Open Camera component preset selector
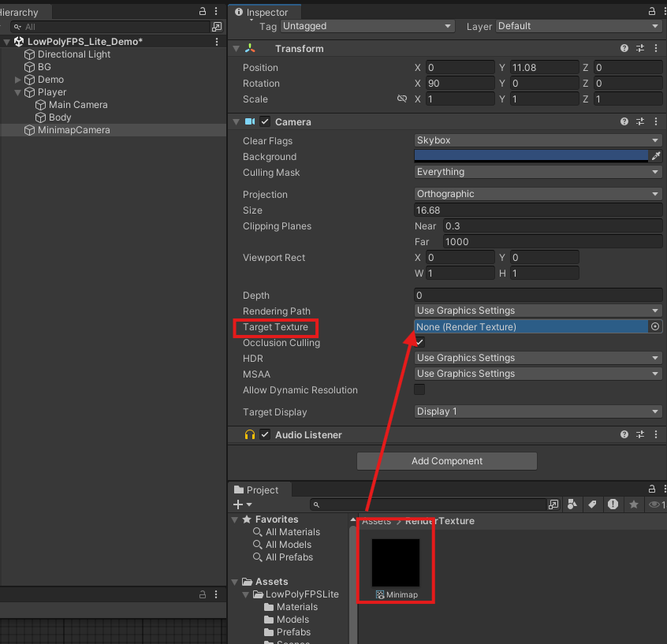 (640, 121)
